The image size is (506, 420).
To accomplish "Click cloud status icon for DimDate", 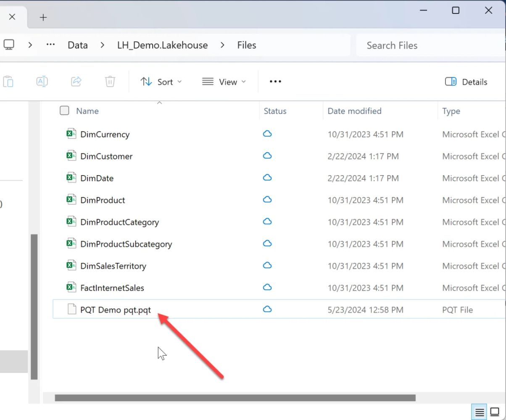I will click(267, 178).
